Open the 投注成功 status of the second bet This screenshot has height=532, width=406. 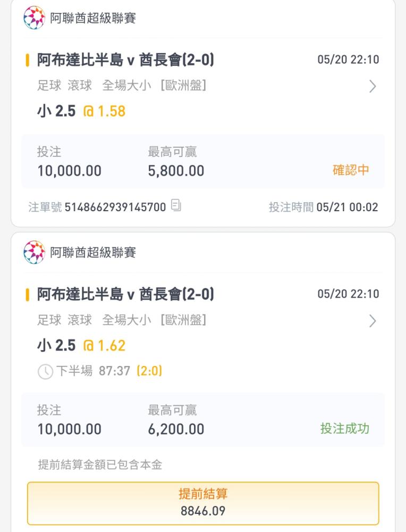point(345,428)
